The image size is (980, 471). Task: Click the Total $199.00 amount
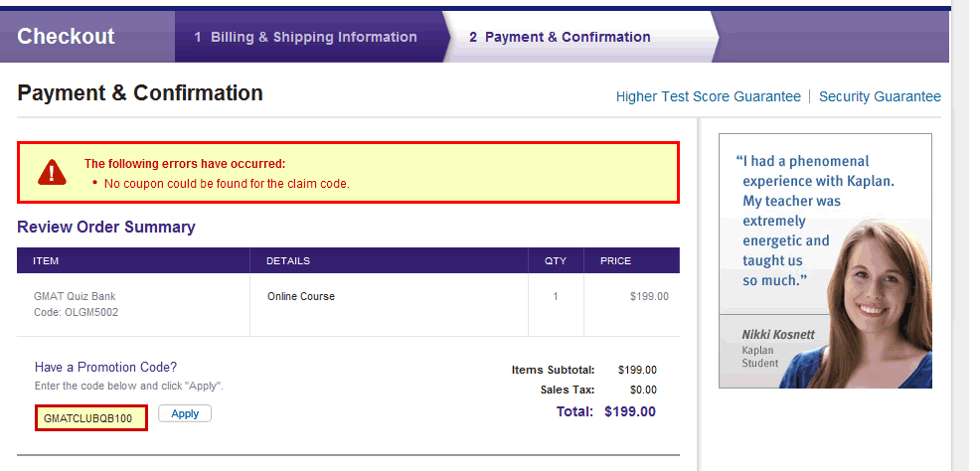(629, 411)
